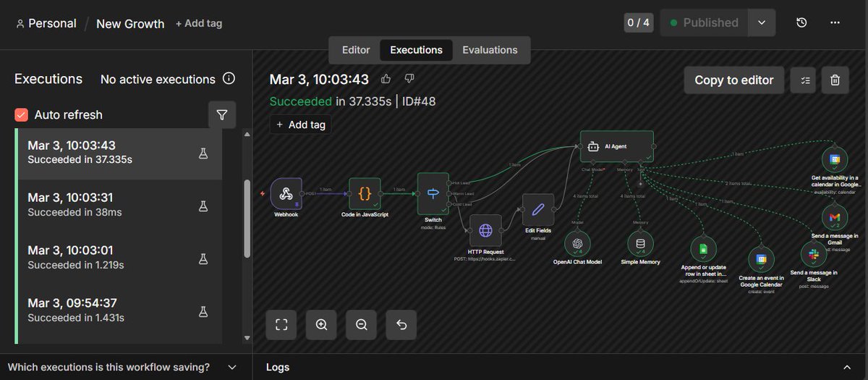Click flask icon on 10:03:01 execution
The width and height of the screenshot is (868, 380).
(203, 258)
